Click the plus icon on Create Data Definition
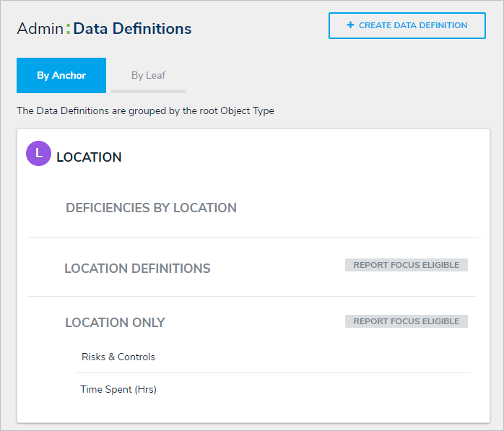Screen dimensions: 504x431 pyautogui.click(x=350, y=25)
